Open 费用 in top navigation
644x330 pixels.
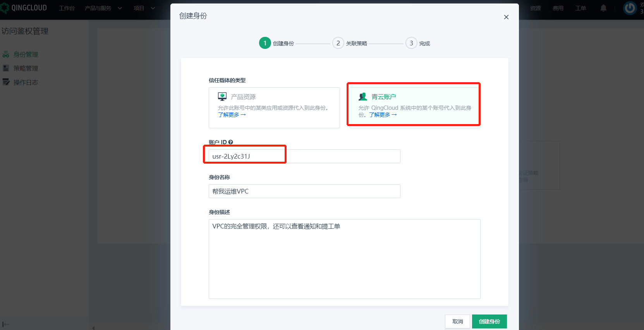(558, 8)
